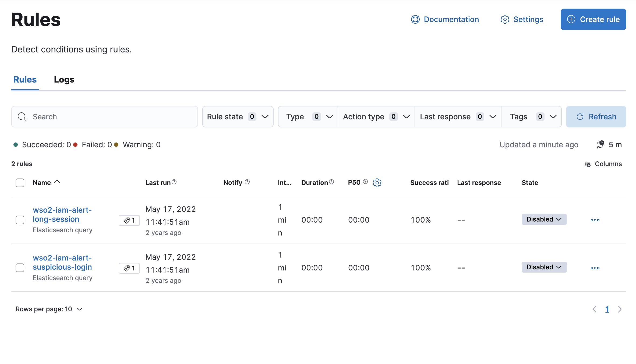636x364 pixels.
Task: Click the plus icon in Create rule
Action: [571, 19]
